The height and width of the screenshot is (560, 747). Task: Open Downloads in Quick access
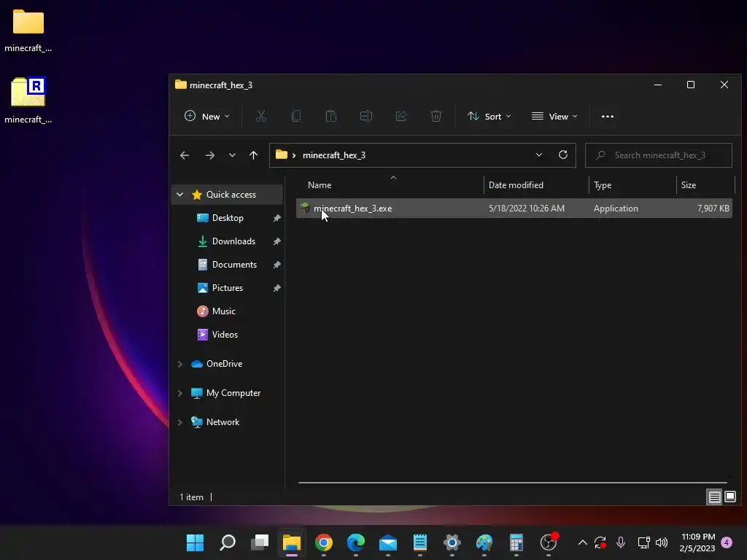click(233, 241)
